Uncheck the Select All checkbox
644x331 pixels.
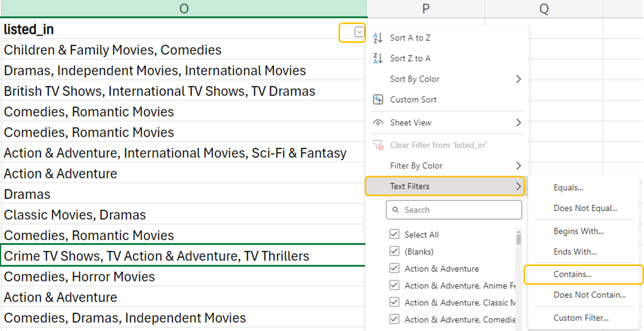[x=394, y=234]
